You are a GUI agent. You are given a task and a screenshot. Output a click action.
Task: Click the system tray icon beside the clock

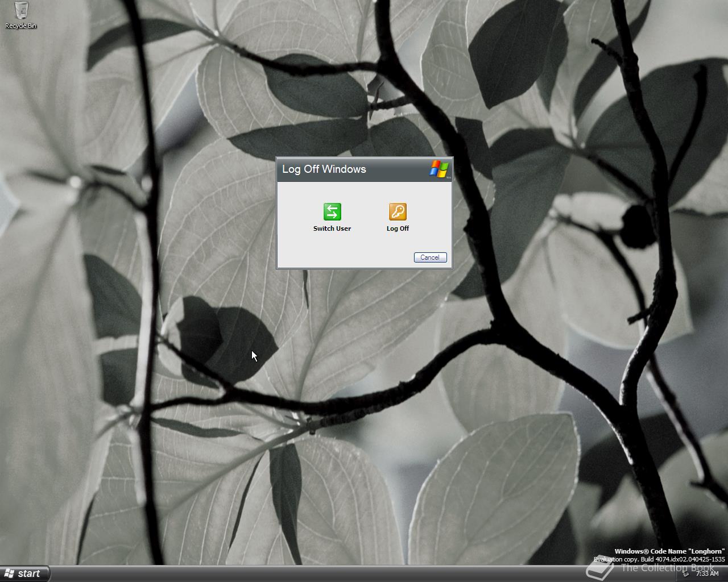pyautogui.click(x=686, y=574)
